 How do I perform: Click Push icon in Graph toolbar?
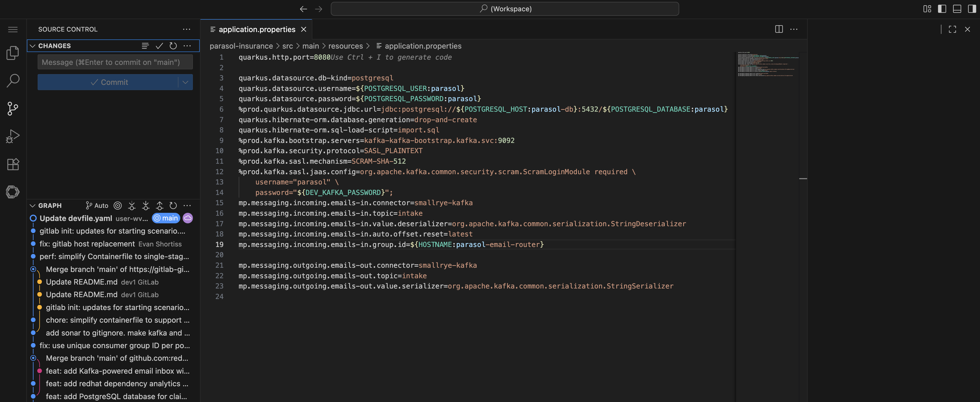159,205
